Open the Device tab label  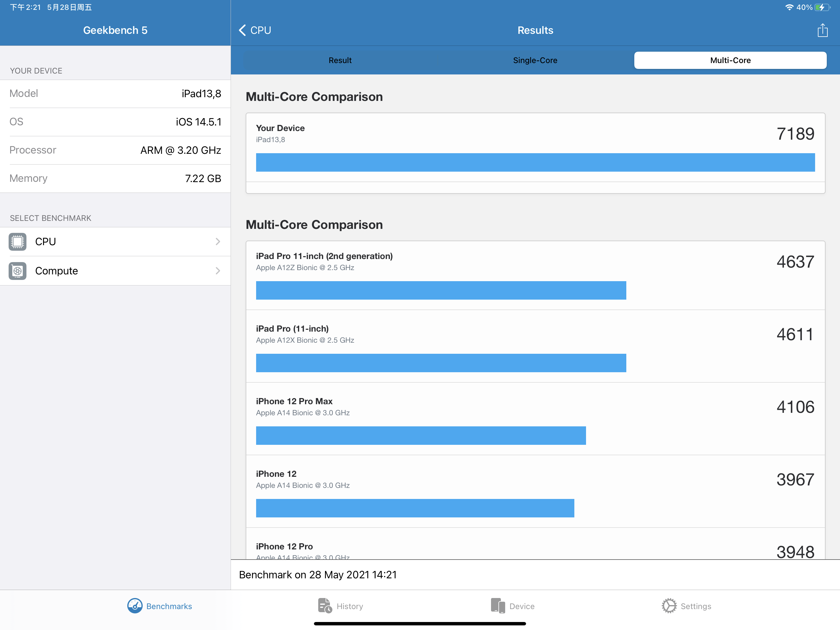(x=522, y=606)
